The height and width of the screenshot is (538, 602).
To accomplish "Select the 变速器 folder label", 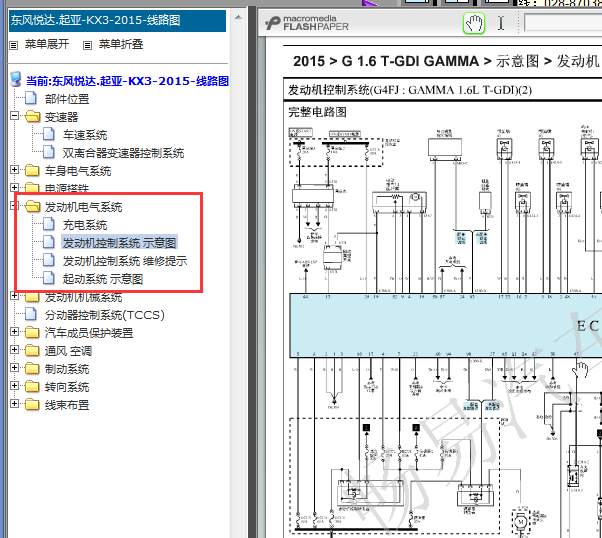I will click(61, 117).
